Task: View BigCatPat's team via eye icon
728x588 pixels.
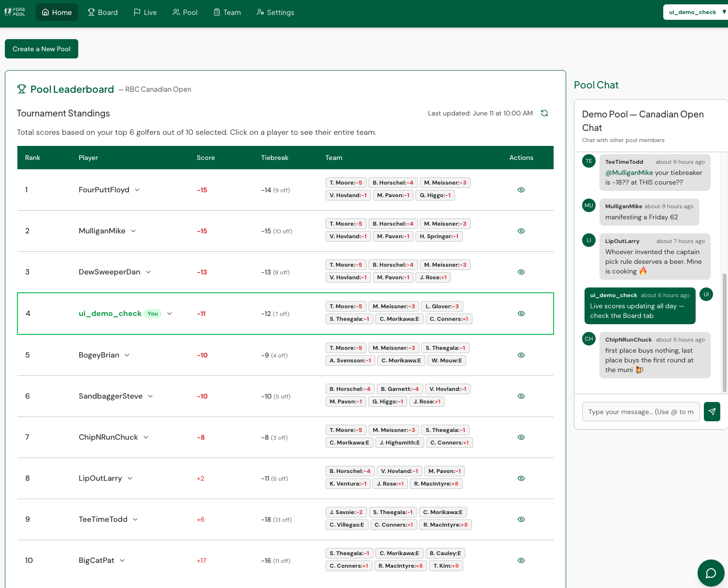Action: [521, 560]
